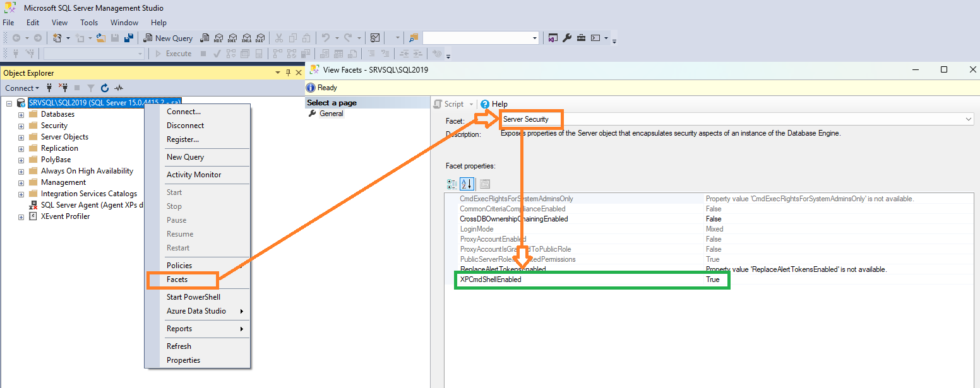
Task: Toggle the Object Explorer auto-hide pin
Action: pyautogui.click(x=289, y=73)
